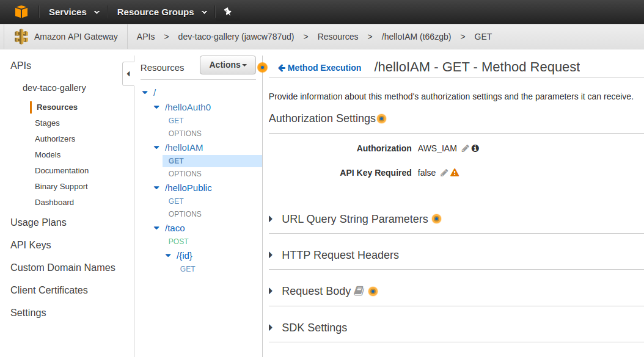Expand the HTTP Request Headers section

click(271, 255)
